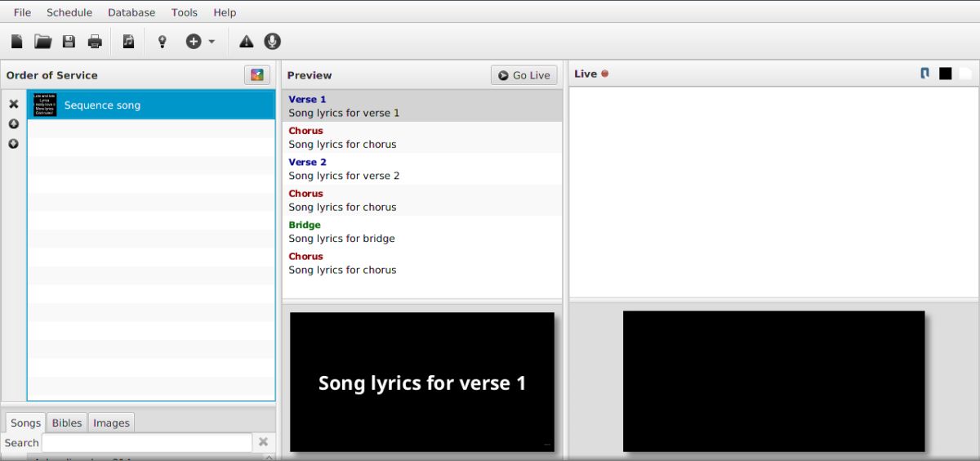Print the schedule with the printer icon

(95, 42)
